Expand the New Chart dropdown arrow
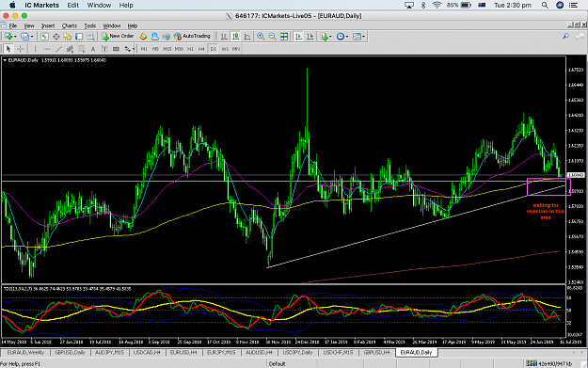588x368 pixels. pyautogui.click(x=15, y=37)
